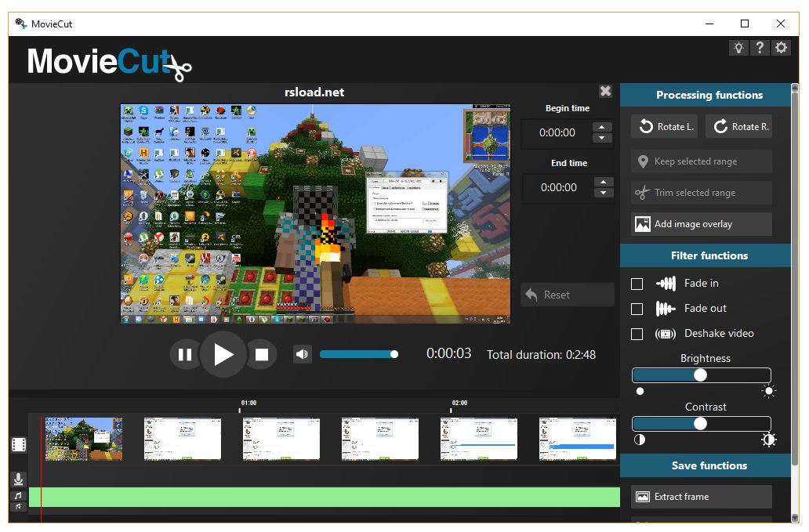The width and height of the screenshot is (809, 532).
Task: Click the green audio track
Action: (324, 497)
